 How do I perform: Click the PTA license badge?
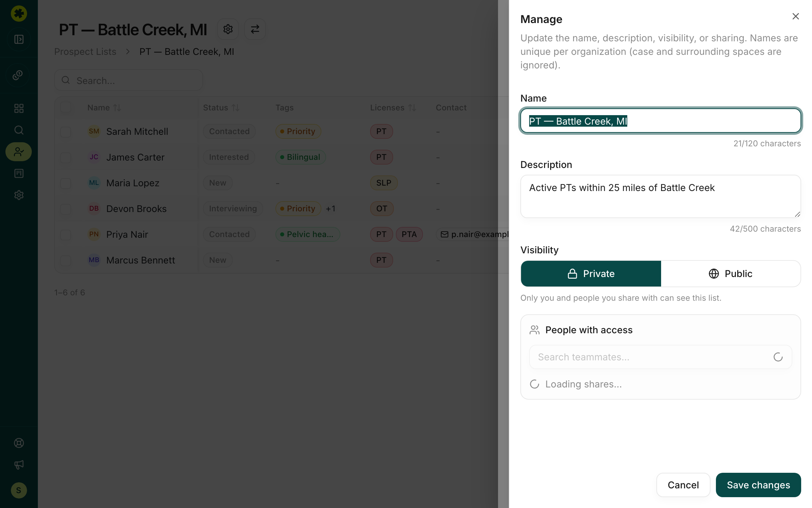pyautogui.click(x=409, y=234)
